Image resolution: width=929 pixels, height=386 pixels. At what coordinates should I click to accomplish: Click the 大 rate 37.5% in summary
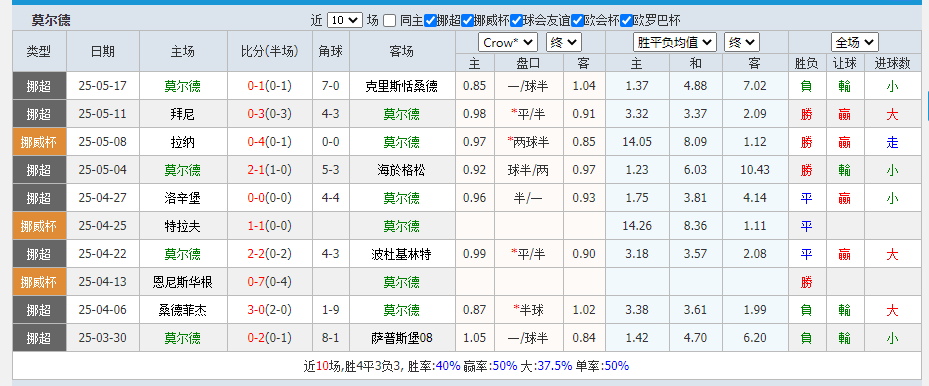click(555, 366)
